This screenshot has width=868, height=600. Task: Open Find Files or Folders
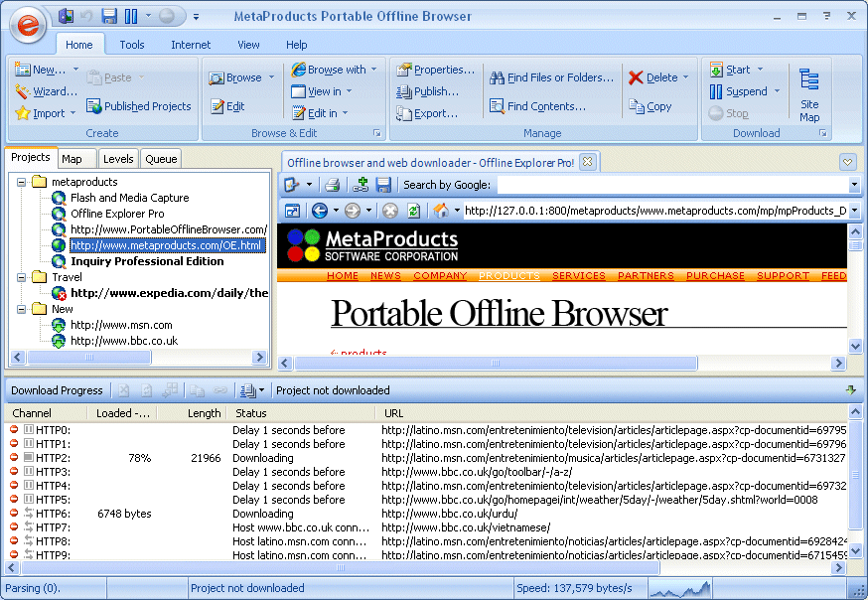click(552, 77)
